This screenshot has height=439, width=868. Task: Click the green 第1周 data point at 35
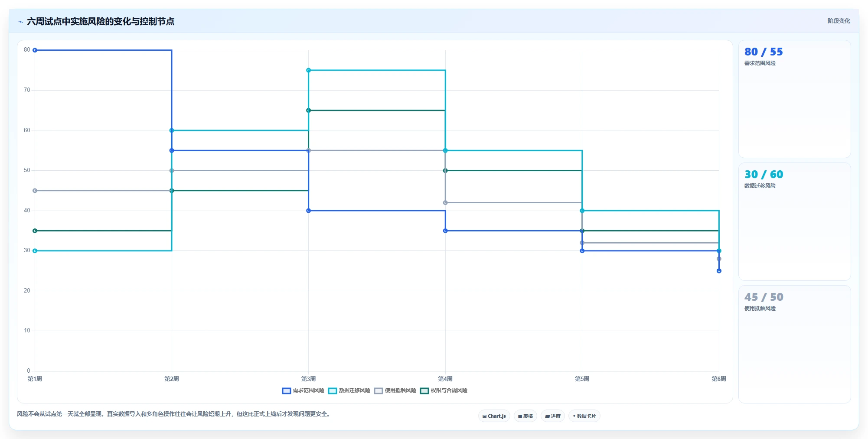coord(35,231)
